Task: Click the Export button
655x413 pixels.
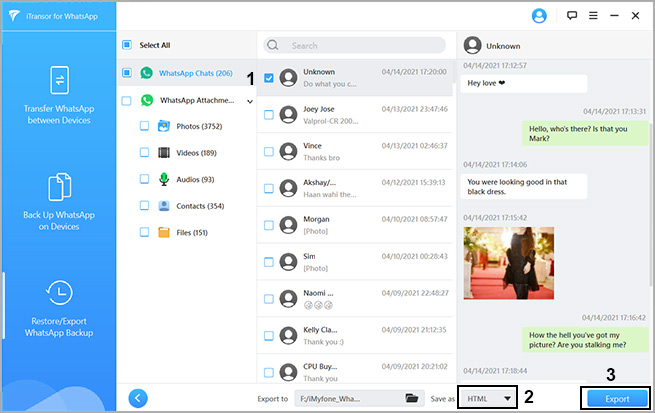Action: point(616,398)
